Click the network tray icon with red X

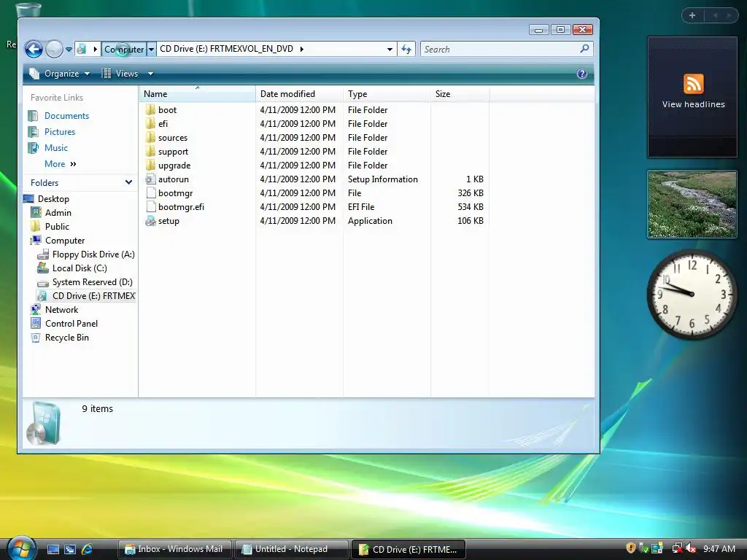677,548
